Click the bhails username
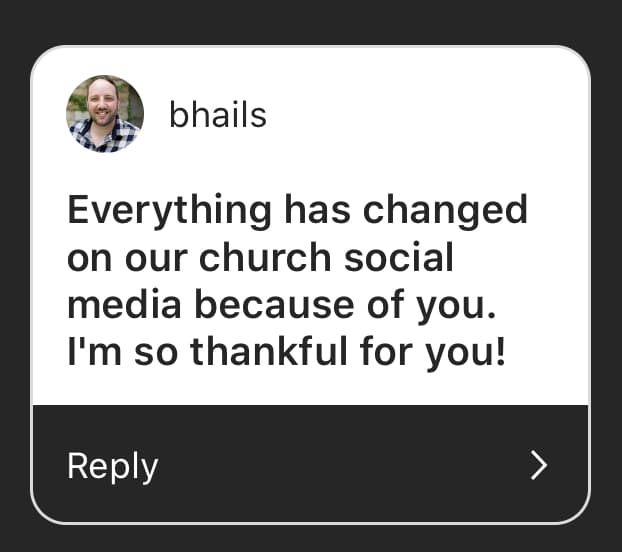Screen dimensions: 622x552 (218, 115)
